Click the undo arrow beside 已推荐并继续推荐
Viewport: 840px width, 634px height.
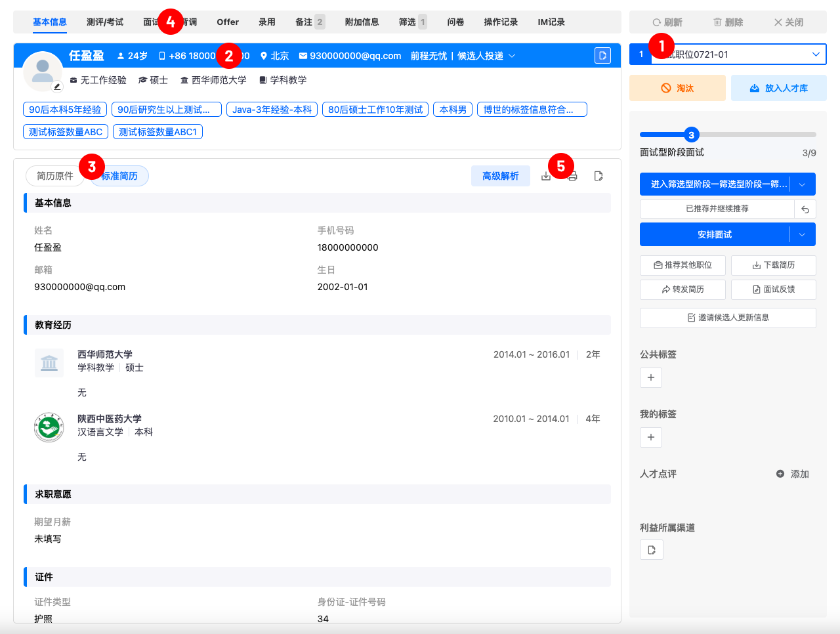(805, 209)
